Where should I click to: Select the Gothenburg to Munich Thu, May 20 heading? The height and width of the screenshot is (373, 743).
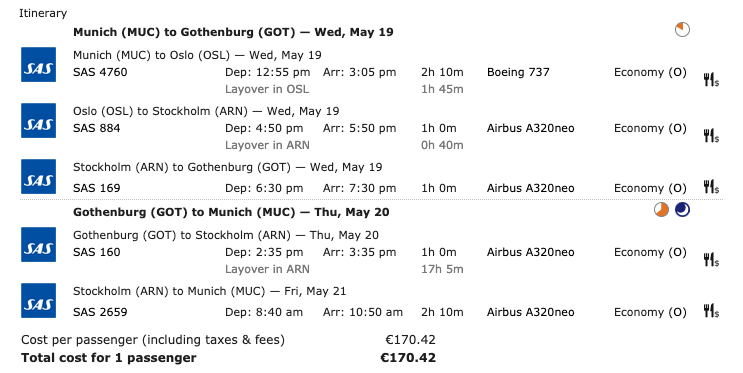[x=231, y=212]
